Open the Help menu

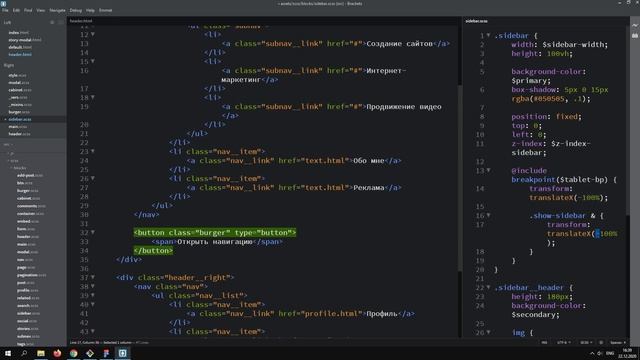pos(90,10)
